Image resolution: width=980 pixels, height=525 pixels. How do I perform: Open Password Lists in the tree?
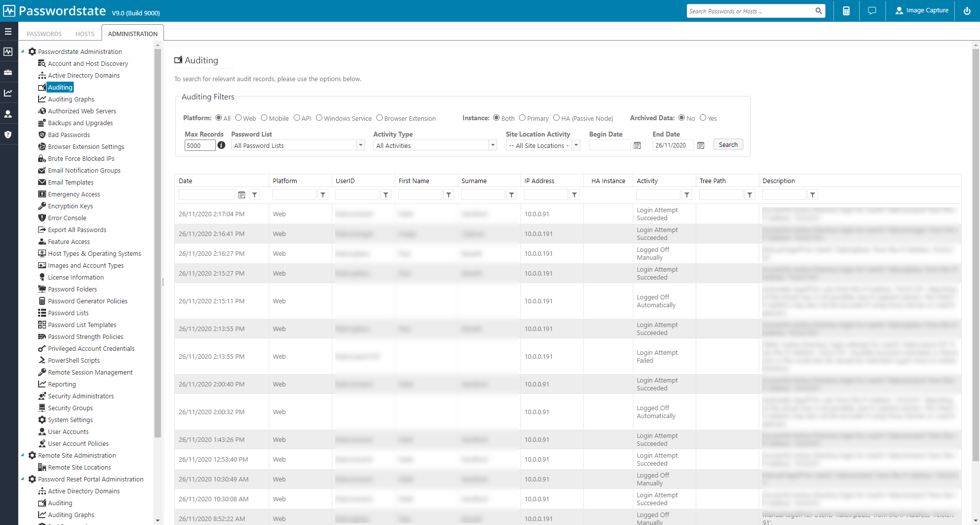coord(68,313)
